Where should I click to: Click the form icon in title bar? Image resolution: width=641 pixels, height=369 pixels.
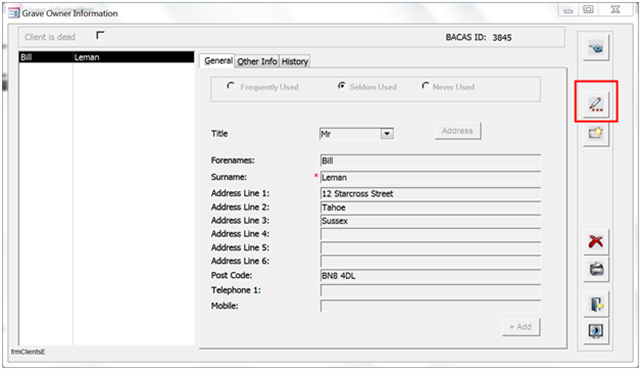(x=13, y=13)
